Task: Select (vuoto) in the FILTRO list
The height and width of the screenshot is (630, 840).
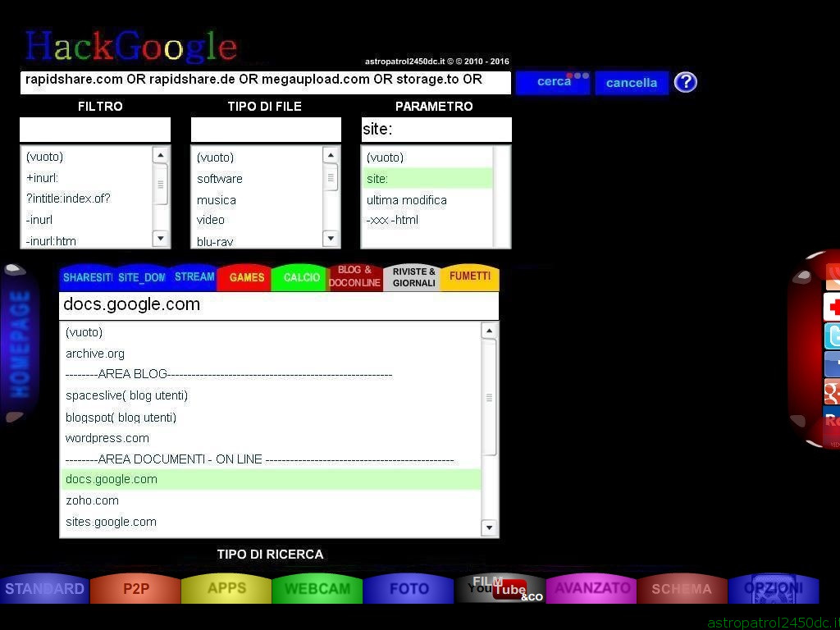Action: click(x=88, y=157)
